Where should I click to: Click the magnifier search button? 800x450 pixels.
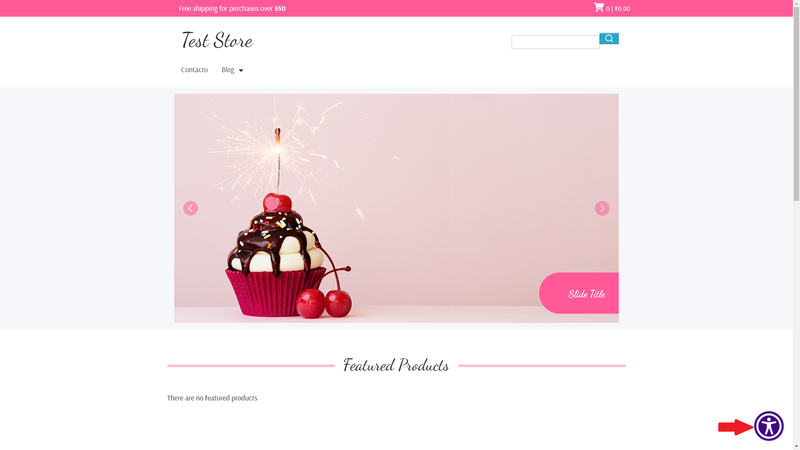pos(609,38)
